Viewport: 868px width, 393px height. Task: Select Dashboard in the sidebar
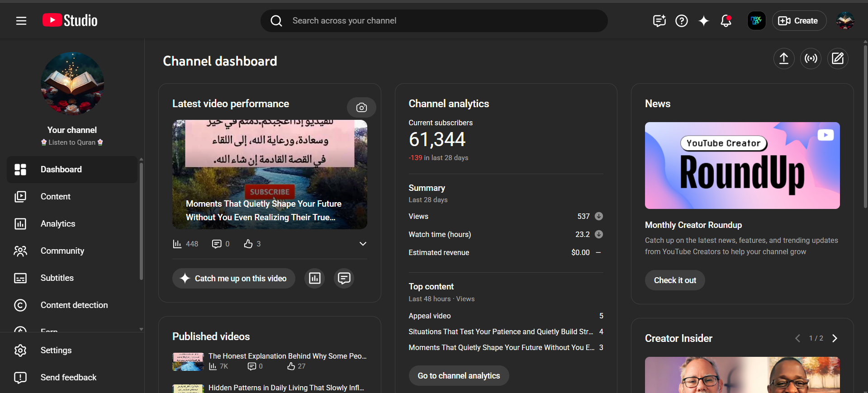click(x=72, y=170)
